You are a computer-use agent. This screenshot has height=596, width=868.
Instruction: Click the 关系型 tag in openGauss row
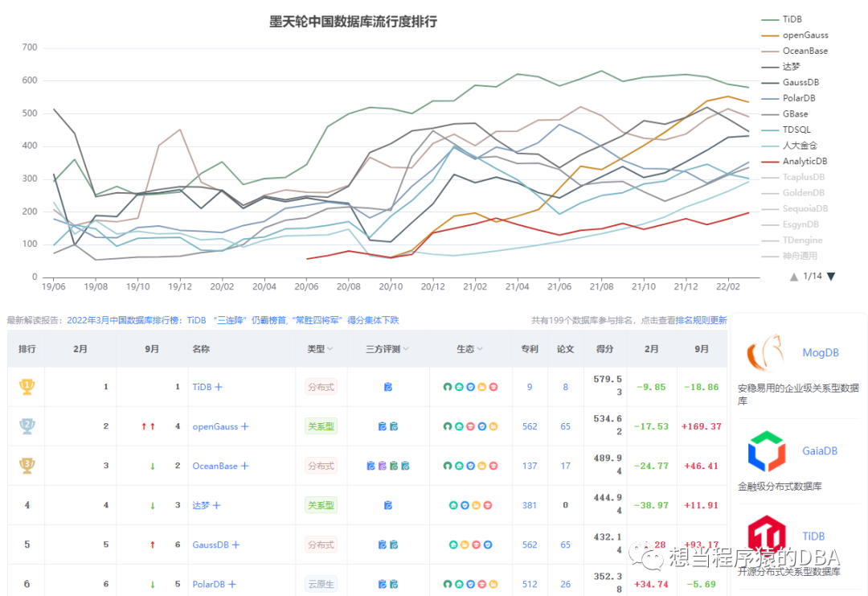tap(321, 426)
